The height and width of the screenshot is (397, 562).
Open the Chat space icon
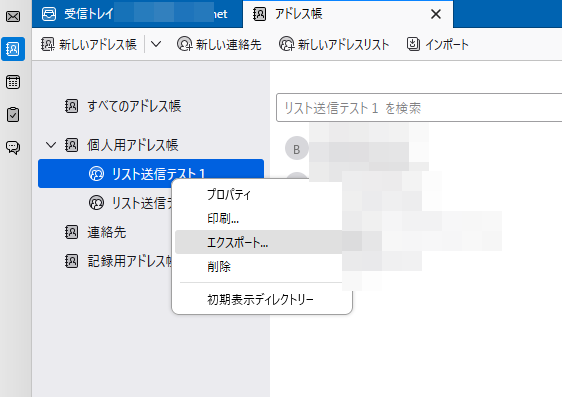tap(13, 147)
